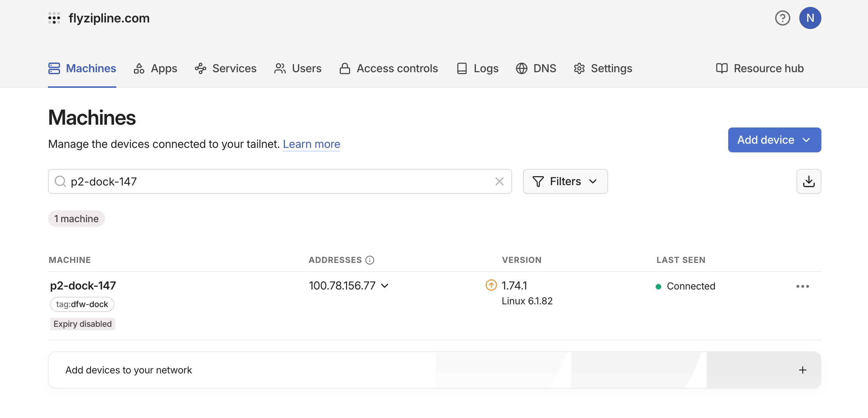
Task: Switch to the Machines tab
Action: click(x=82, y=68)
